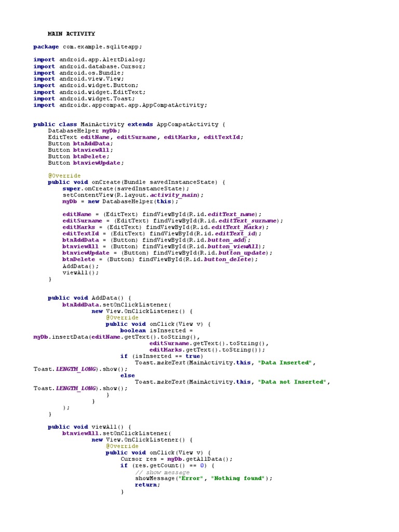Click the if (res.getCount() == 0) line

coord(167,466)
